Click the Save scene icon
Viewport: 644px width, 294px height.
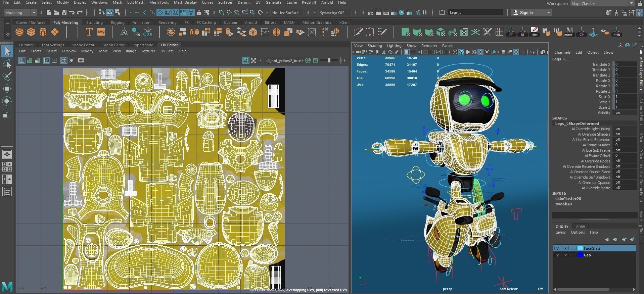(64, 13)
